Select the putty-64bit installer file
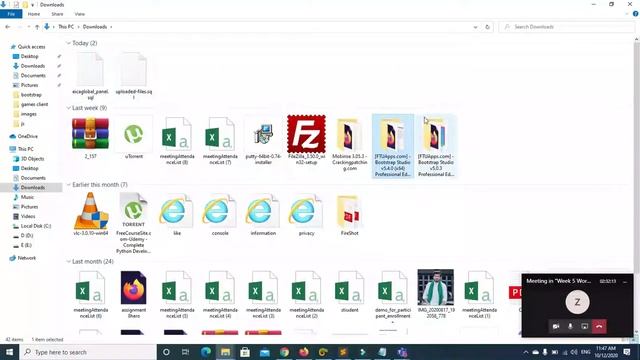The height and width of the screenshot is (360, 640). tap(263, 140)
